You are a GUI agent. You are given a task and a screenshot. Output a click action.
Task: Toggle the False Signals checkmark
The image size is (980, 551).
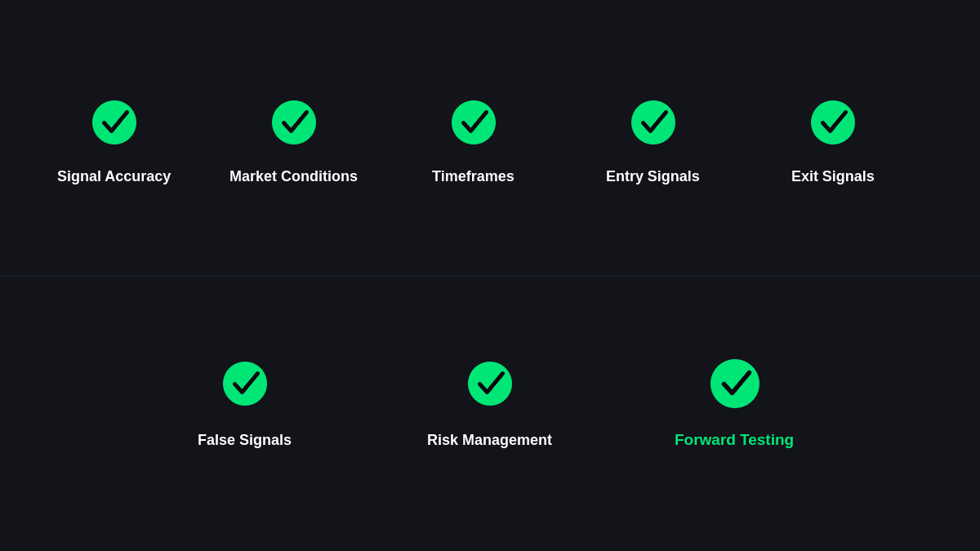coord(245,384)
